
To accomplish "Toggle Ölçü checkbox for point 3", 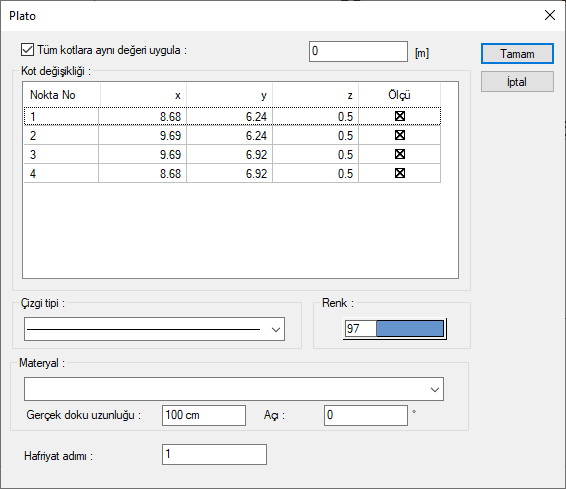I will click(x=400, y=154).
